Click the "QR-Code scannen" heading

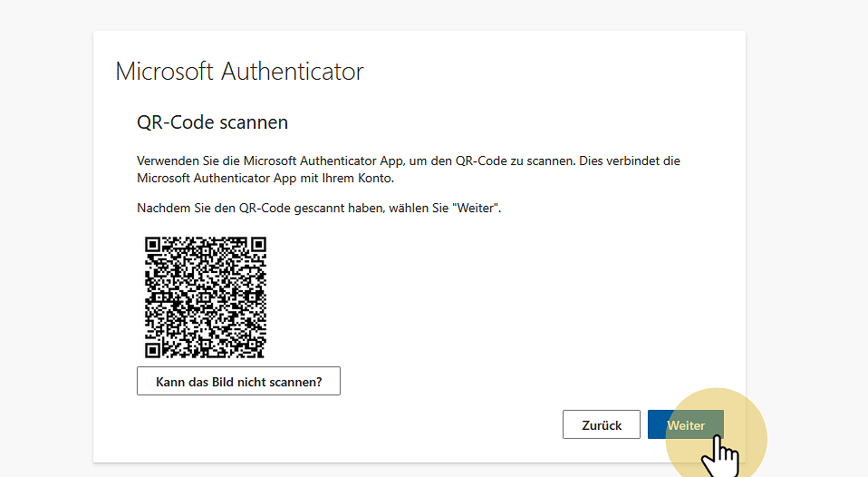pos(212,122)
